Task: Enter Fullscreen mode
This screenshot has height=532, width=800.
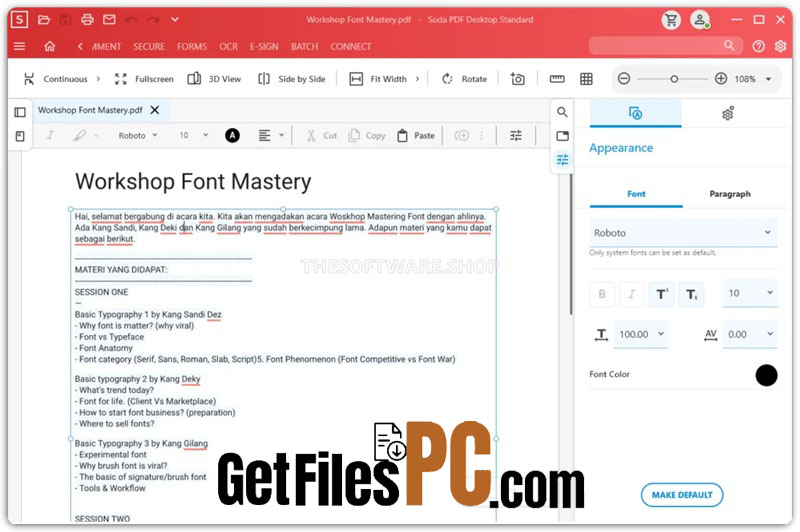Action: (x=144, y=79)
